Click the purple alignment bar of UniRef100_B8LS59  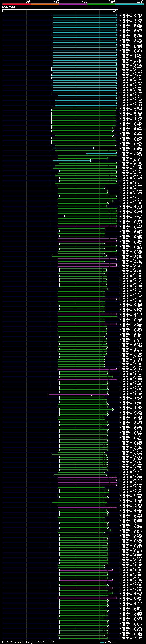(87, 598)
